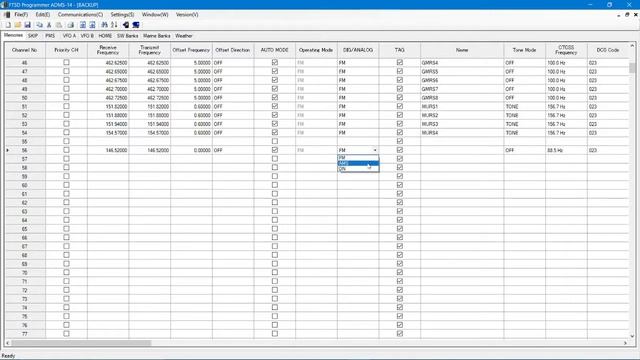Click the Cut scissors toolbar icon
The image size is (640, 360).
point(49,25)
